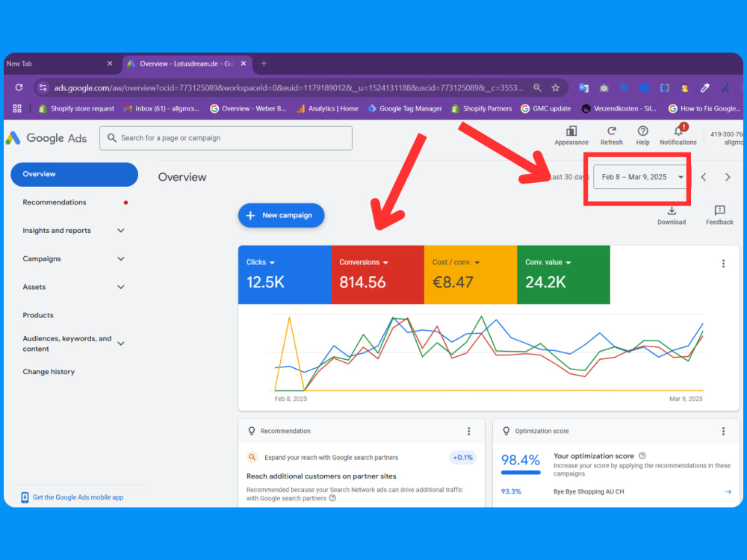Click help icon after Google search partners text
Screen dimensions: 747x560
click(x=332, y=498)
